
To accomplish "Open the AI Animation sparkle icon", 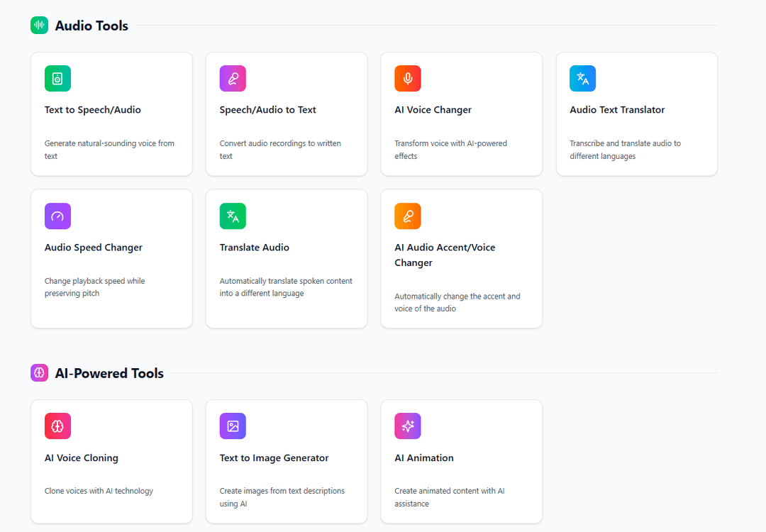I will click(408, 426).
